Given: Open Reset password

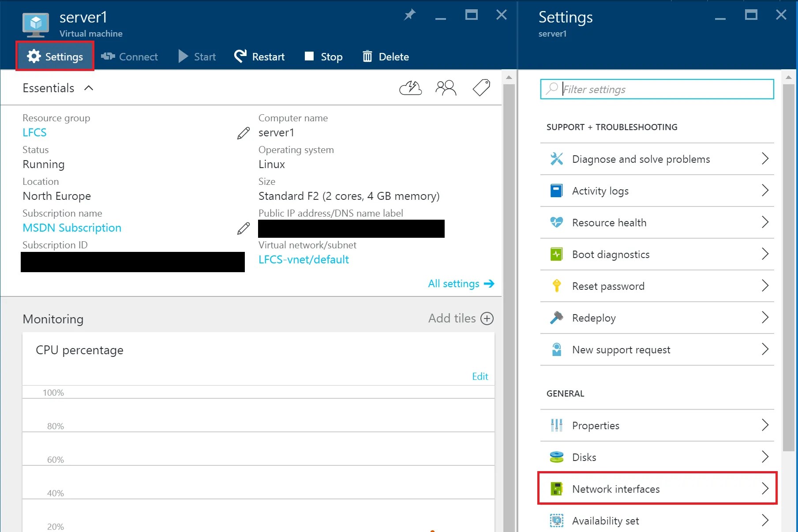Looking at the screenshot, I should (x=657, y=286).
